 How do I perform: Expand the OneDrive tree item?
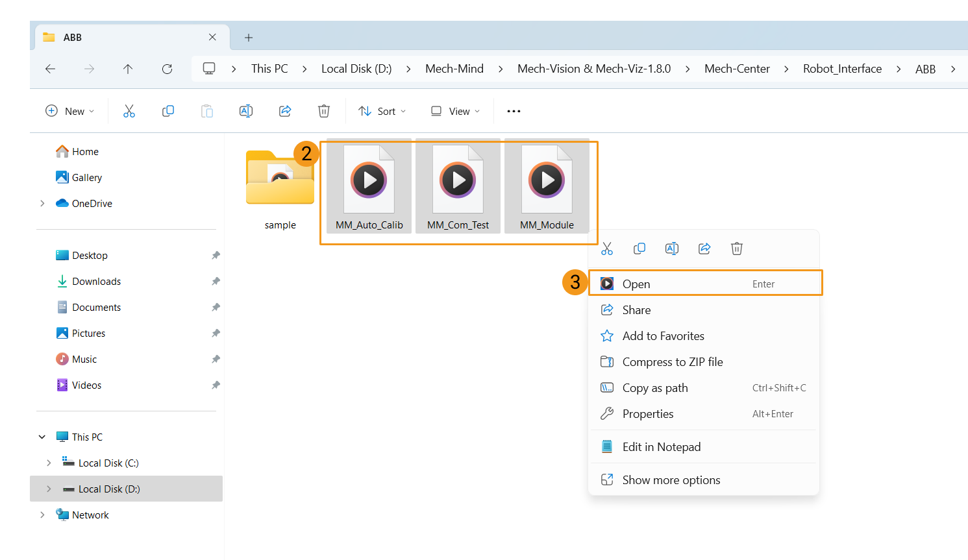coord(42,203)
